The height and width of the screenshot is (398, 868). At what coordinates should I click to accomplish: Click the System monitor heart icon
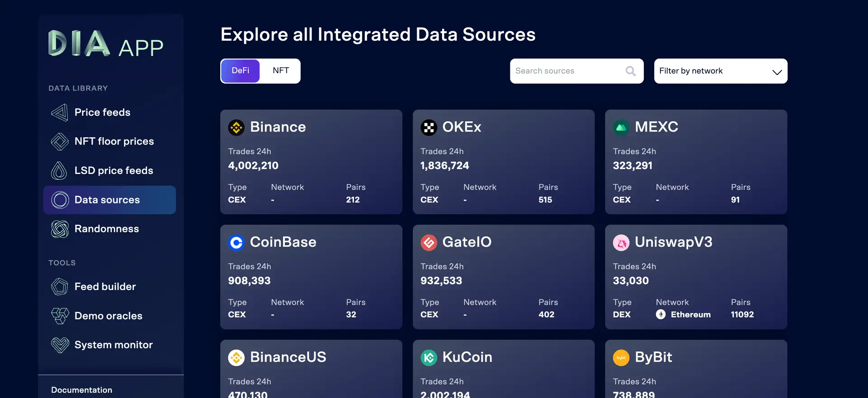point(60,345)
